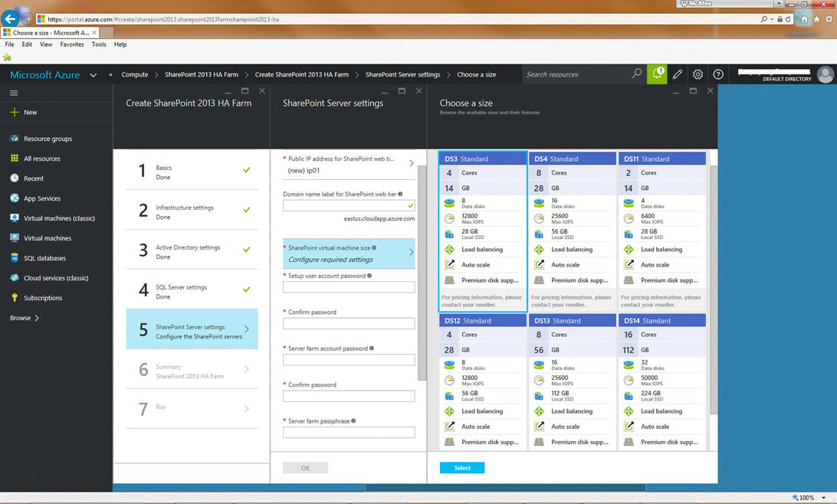
Task: Choose the DS14 Standard size card
Action: [661, 385]
